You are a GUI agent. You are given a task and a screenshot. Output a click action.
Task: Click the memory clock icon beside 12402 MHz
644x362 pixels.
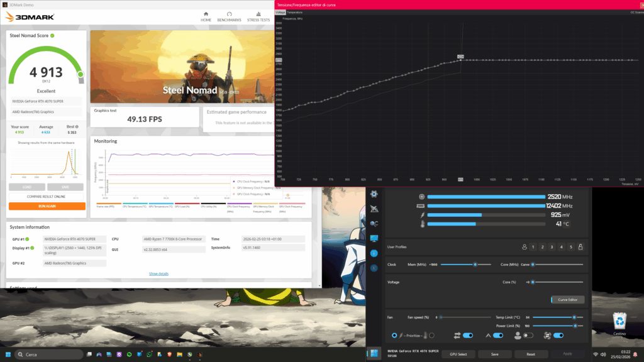(x=420, y=206)
